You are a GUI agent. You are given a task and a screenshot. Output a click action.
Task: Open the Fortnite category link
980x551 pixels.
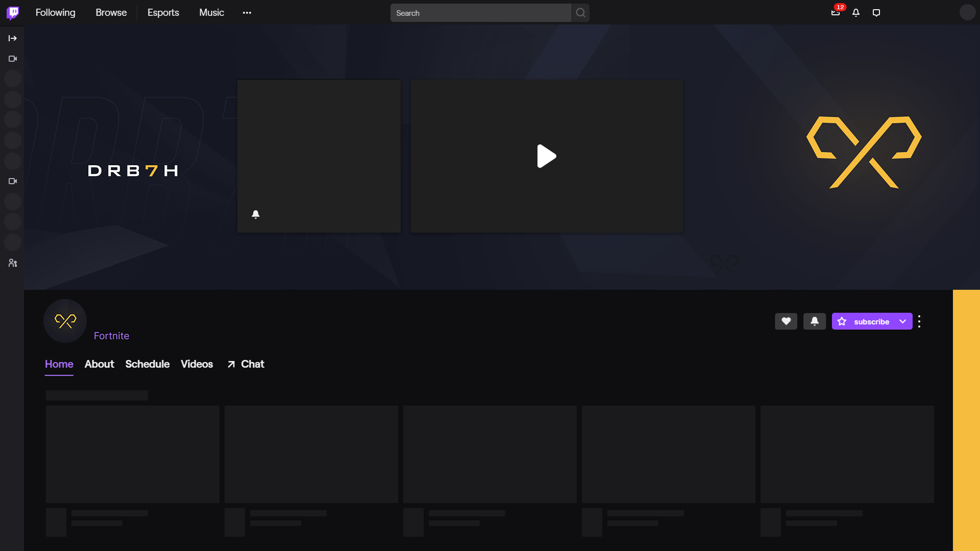click(x=111, y=336)
